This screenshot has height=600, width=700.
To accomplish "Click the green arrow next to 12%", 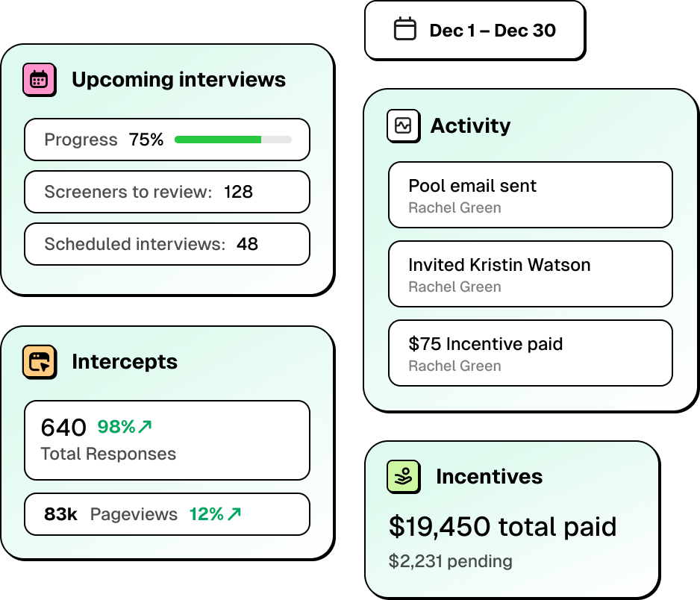I will click(x=234, y=513).
